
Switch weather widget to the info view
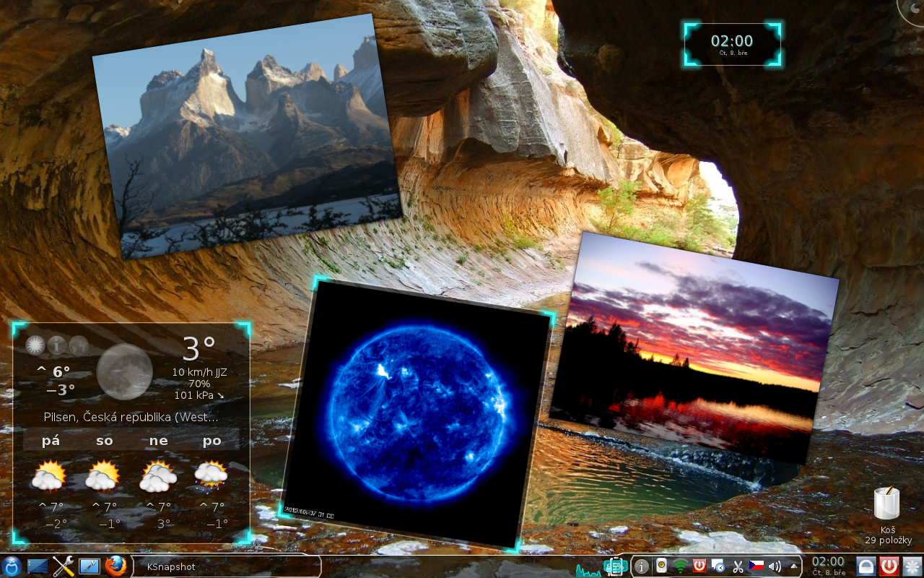[57, 345]
